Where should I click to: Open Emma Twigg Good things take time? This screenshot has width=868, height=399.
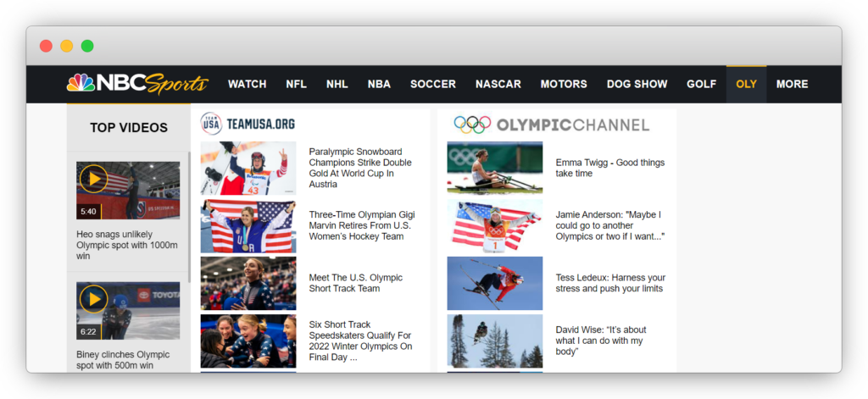pyautogui.click(x=610, y=168)
